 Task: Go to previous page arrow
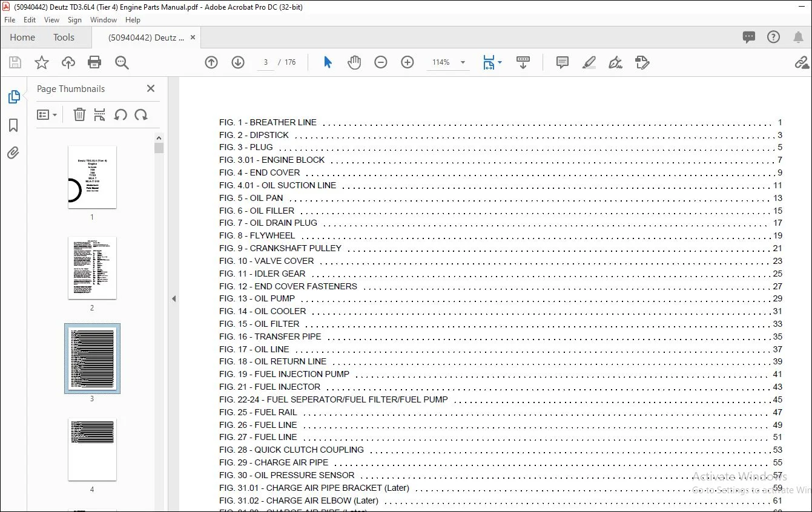click(211, 62)
